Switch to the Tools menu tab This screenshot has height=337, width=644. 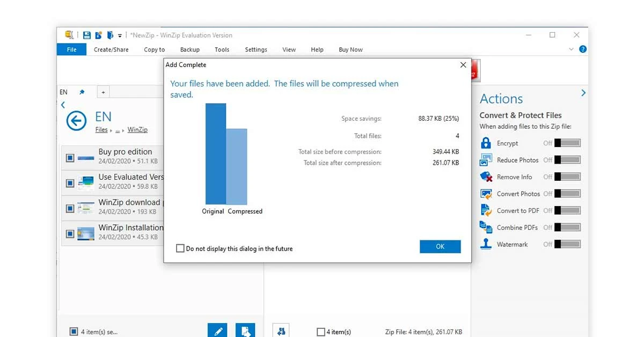click(x=222, y=49)
